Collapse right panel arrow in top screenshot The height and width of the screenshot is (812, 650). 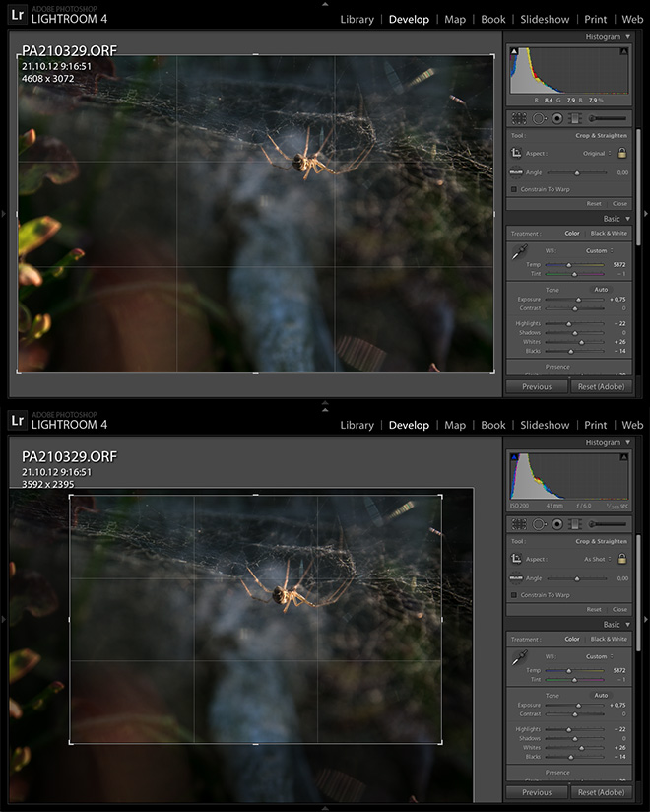[x=646, y=214]
